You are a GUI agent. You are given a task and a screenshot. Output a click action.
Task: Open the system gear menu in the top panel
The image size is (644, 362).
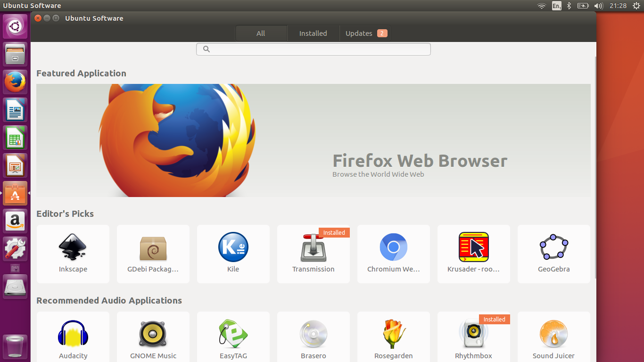636,6
